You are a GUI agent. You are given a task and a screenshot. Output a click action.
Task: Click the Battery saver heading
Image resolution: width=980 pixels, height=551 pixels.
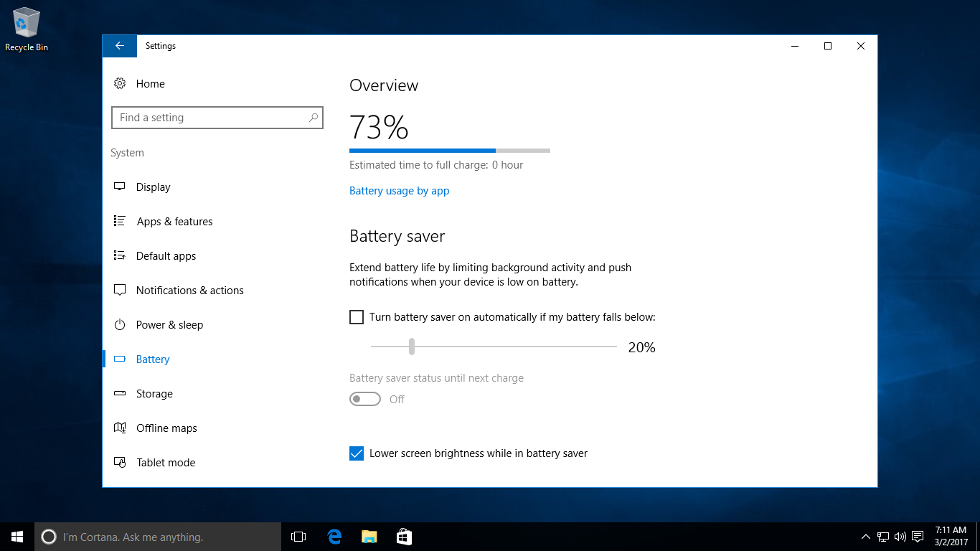[397, 236]
